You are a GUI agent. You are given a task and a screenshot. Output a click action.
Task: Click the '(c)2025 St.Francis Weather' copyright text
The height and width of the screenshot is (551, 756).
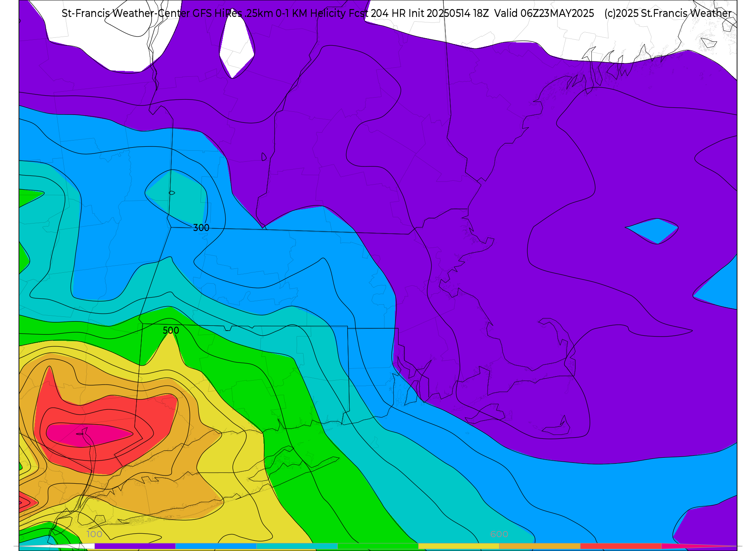click(x=668, y=13)
